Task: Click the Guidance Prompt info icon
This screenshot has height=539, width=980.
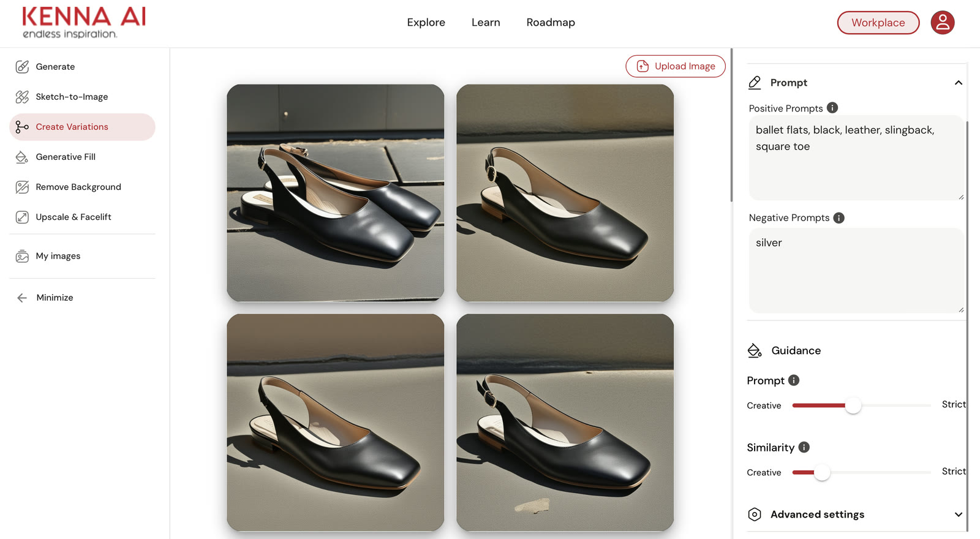Action: pyautogui.click(x=794, y=380)
